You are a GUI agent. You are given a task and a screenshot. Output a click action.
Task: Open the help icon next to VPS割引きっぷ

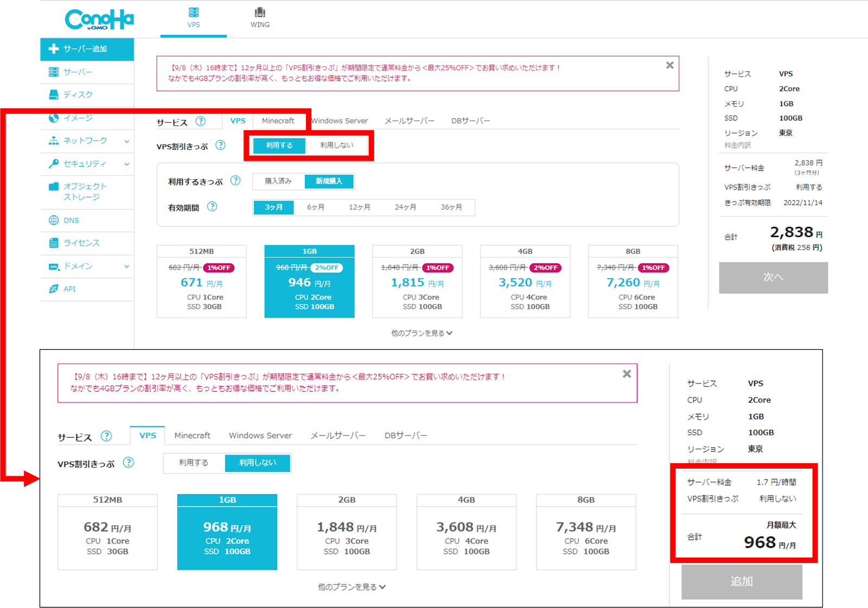click(x=220, y=145)
